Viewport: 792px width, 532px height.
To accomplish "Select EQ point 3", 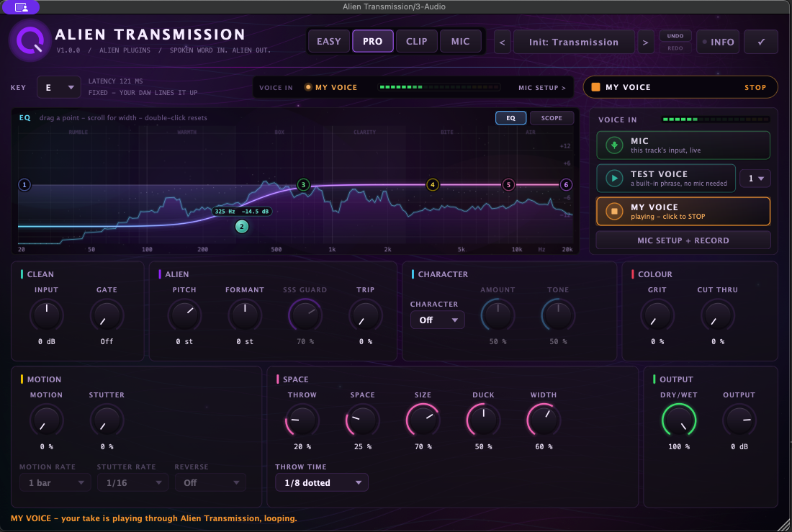I will [x=303, y=185].
